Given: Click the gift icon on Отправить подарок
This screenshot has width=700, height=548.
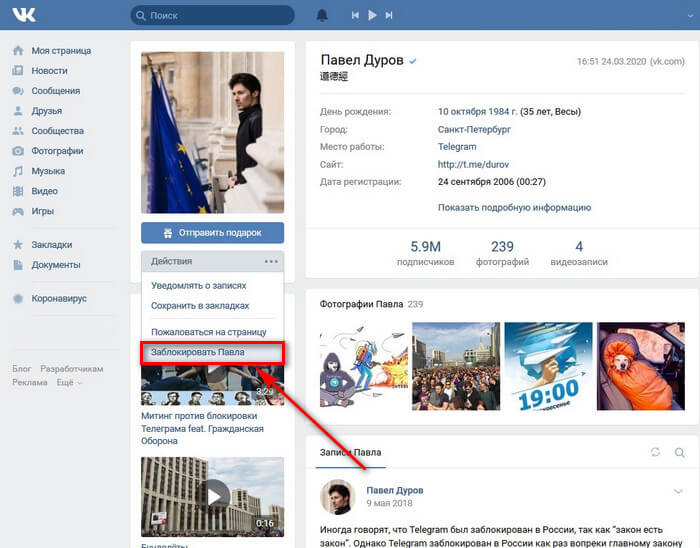Looking at the screenshot, I should click(x=168, y=233).
